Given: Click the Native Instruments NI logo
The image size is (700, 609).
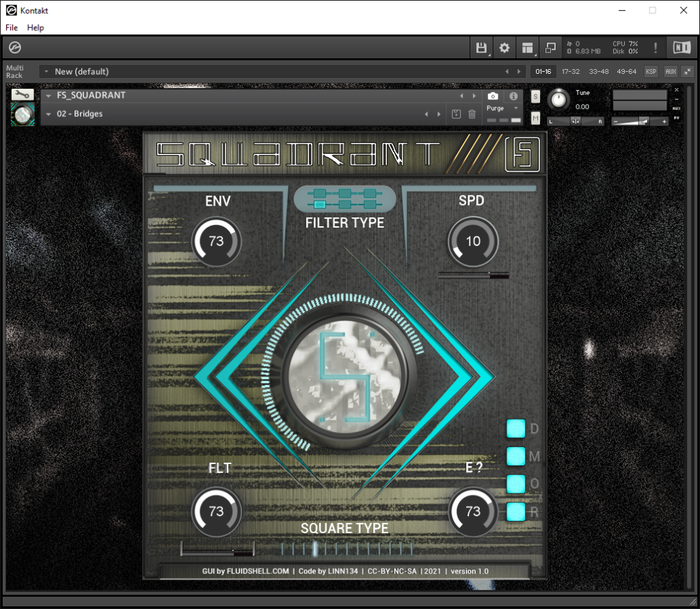Looking at the screenshot, I should 682,48.
